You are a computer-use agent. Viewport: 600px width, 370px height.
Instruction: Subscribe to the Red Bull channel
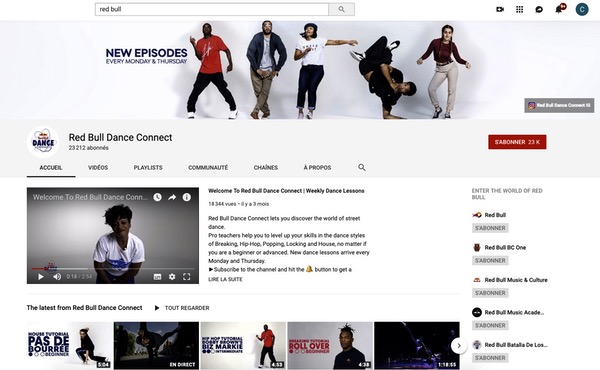pos(490,228)
